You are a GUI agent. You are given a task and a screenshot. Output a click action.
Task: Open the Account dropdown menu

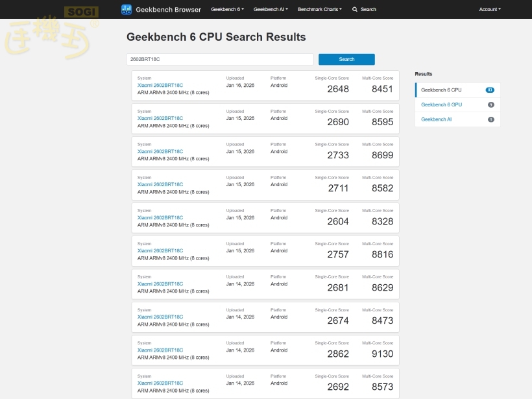(489, 10)
